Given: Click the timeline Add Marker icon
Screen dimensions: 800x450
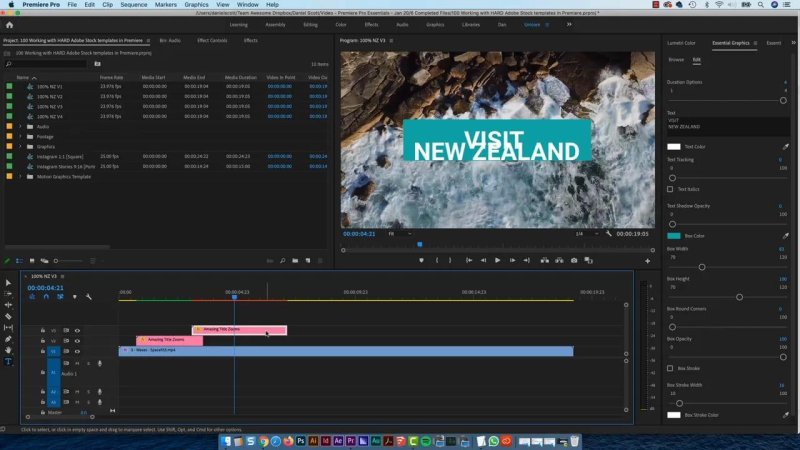Looking at the screenshot, I should 74,296.
